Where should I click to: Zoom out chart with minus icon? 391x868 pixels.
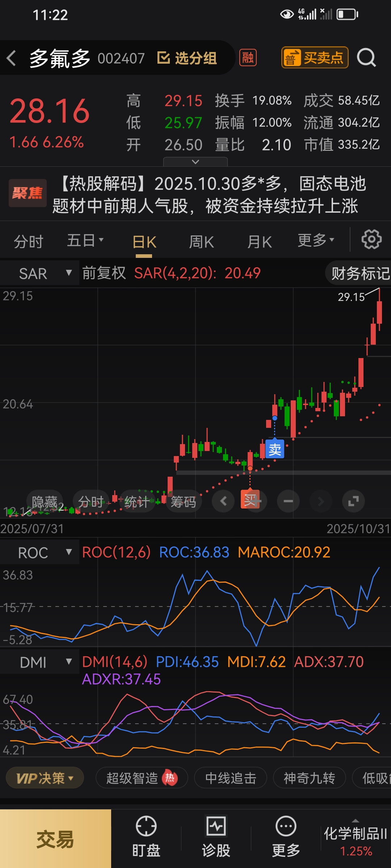[288, 501]
